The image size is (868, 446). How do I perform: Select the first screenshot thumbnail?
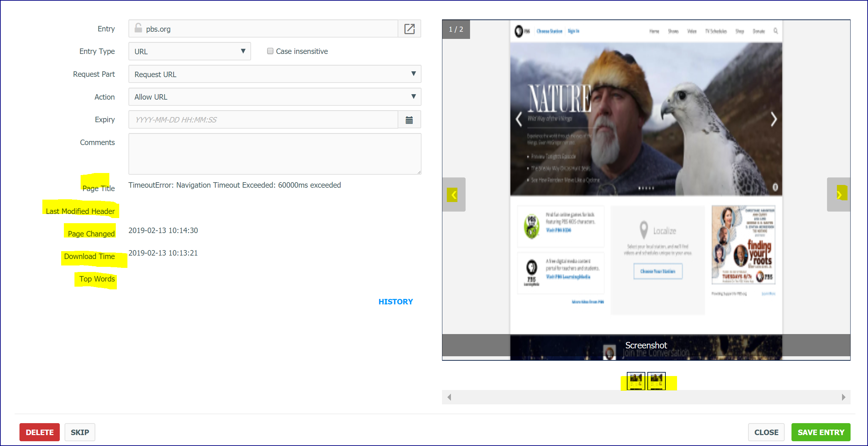[636, 381]
